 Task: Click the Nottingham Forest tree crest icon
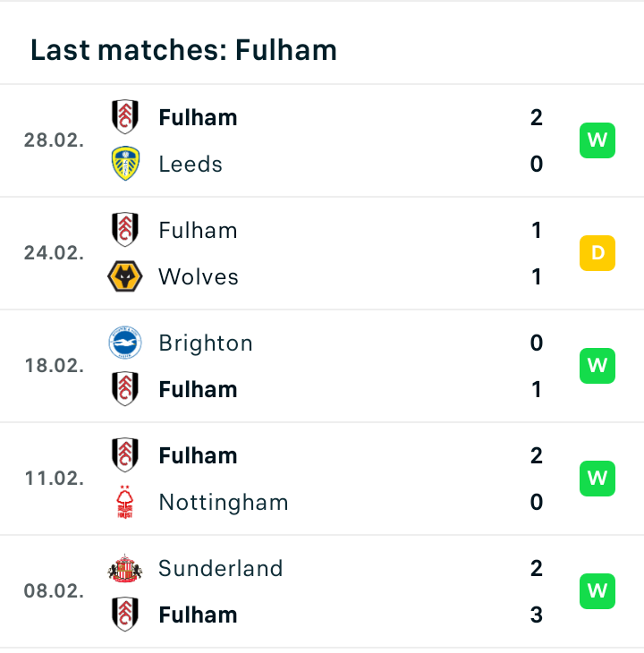125,502
